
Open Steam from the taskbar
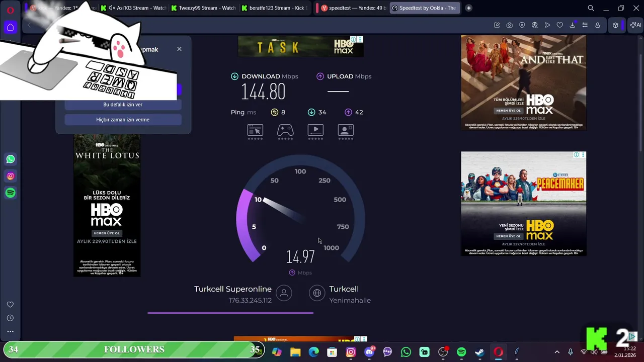click(x=480, y=352)
